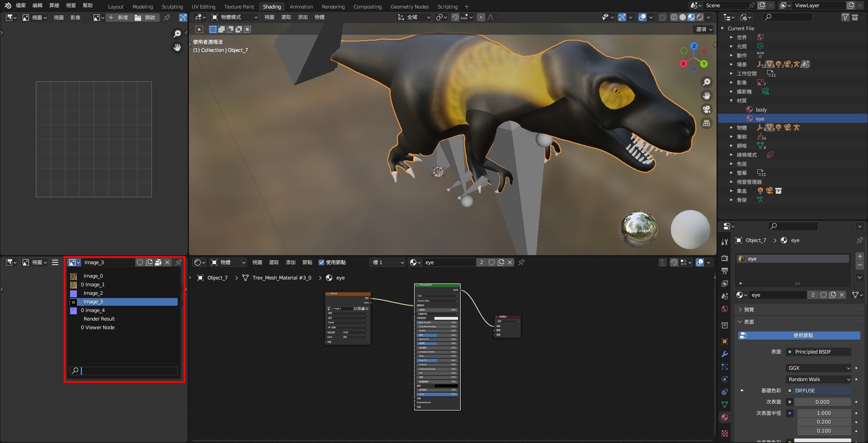This screenshot has width=868, height=443.
Task: Click the 次表面 value slider
Action: click(822, 402)
